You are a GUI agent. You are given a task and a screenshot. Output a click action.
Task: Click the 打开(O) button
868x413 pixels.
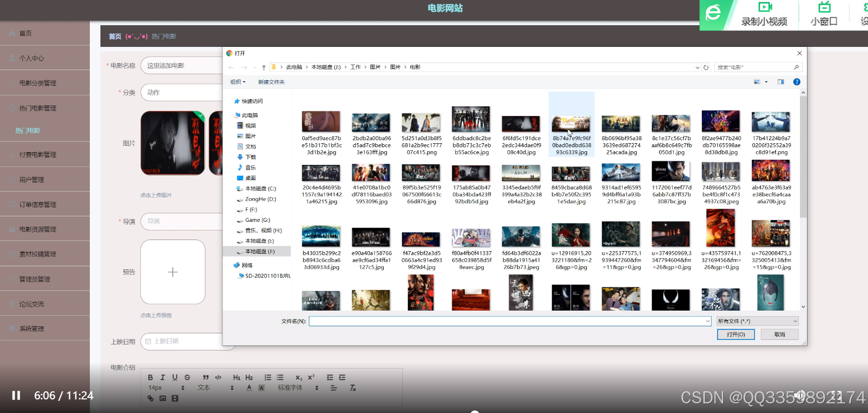click(x=736, y=334)
